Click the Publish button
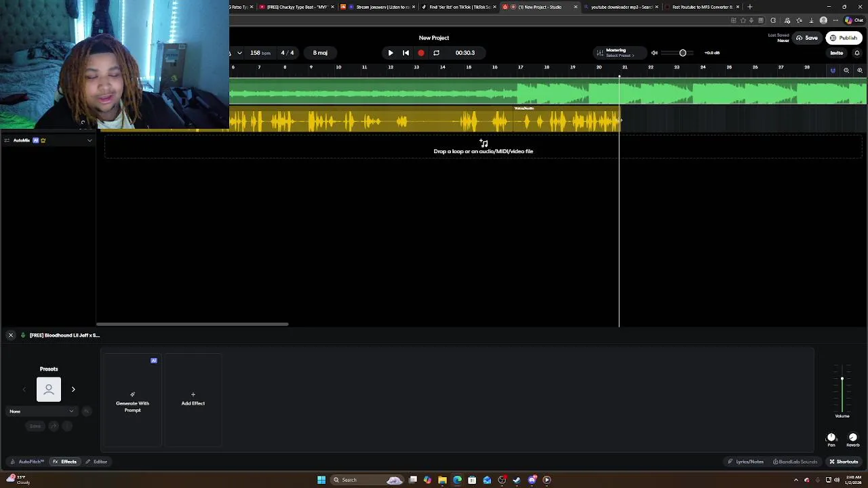 click(x=844, y=38)
